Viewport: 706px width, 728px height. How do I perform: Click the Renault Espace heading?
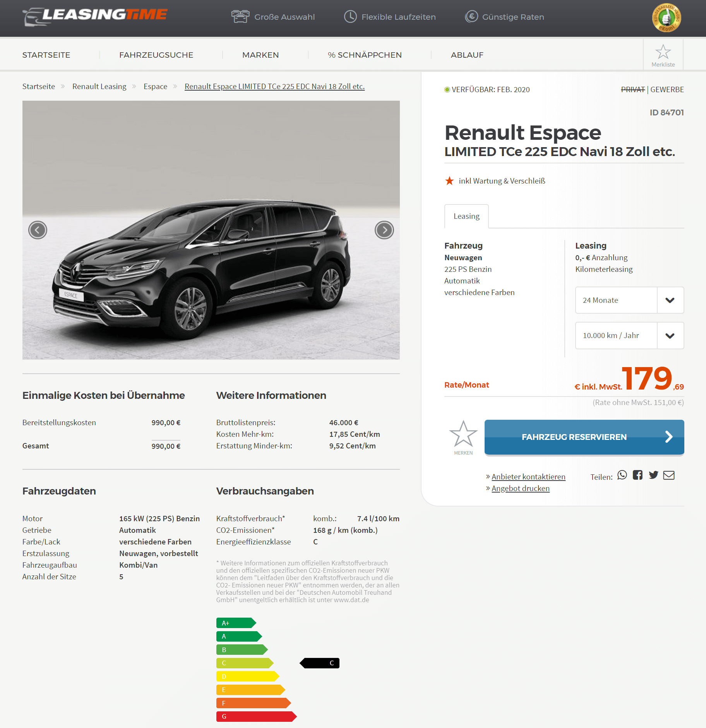point(523,133)
